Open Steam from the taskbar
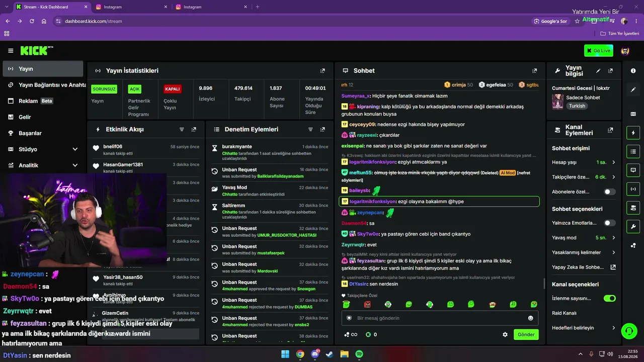The image size is (644, 362). pyautogui.click(x=330, y=354)
